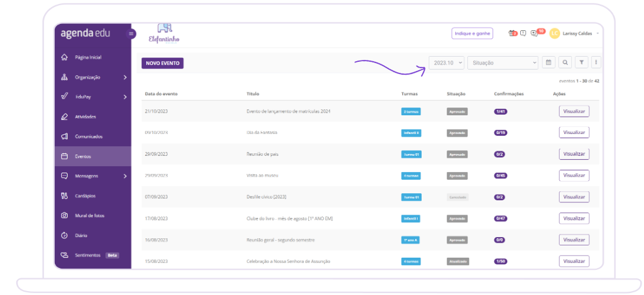The image size is (644, 295).
Task: Expand the Organização submenu chevron
Action: point(125,77)
